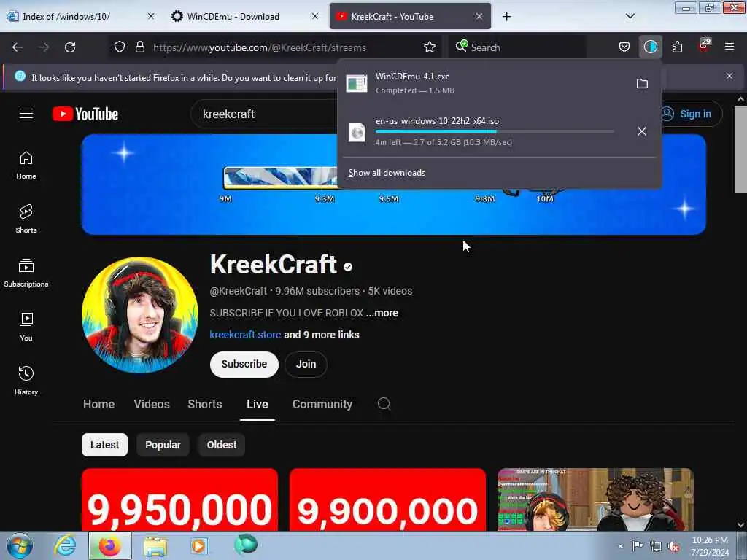Reload the page with the refresh icon
This screenshot has width=747, height=560.
click(70, 47)
